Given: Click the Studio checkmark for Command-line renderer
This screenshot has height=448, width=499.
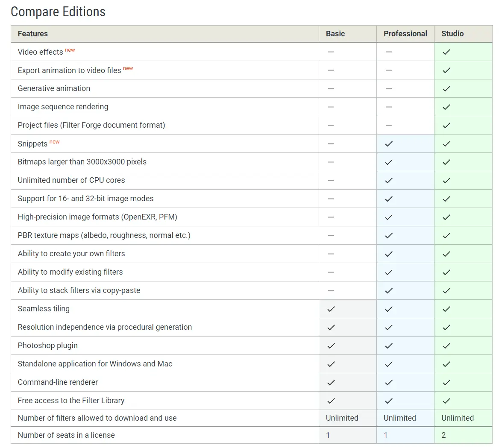Looking at the screenshot, I should (446, 382).
